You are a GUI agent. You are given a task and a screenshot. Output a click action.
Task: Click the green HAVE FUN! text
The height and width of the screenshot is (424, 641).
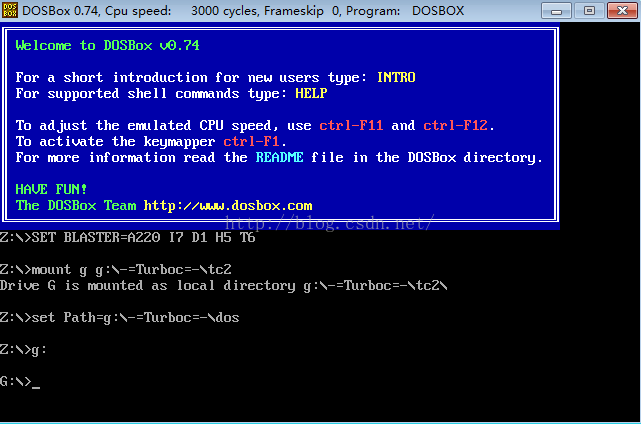pyautogui.click(x=51, y=189)
